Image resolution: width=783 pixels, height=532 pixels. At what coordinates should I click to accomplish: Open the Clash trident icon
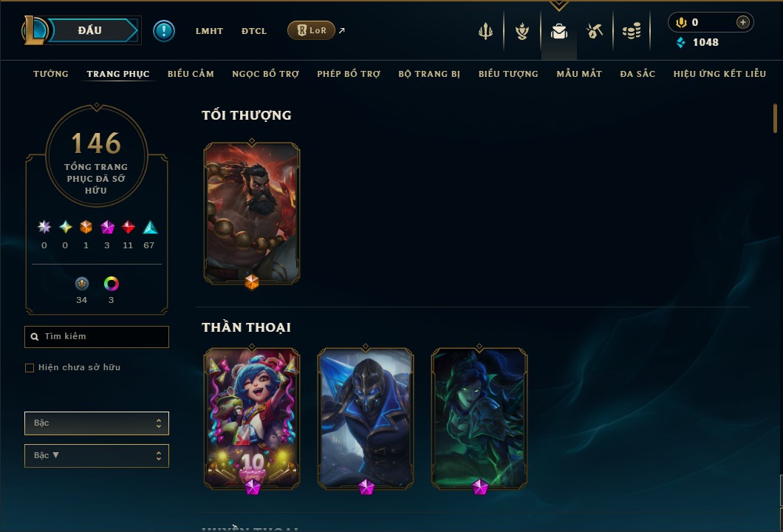485,32
